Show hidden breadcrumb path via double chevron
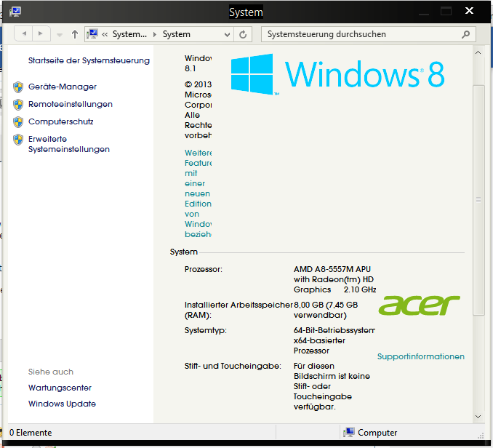 [x=105, y=34]
